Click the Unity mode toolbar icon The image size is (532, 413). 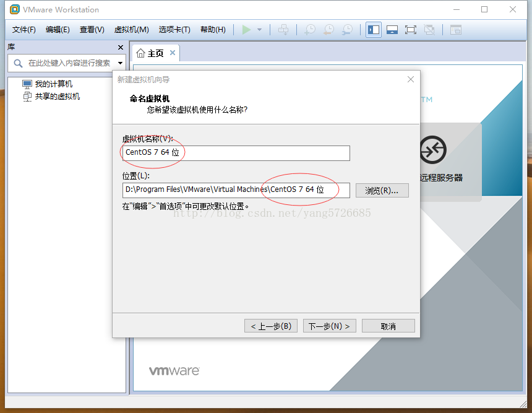click(429, 30)
